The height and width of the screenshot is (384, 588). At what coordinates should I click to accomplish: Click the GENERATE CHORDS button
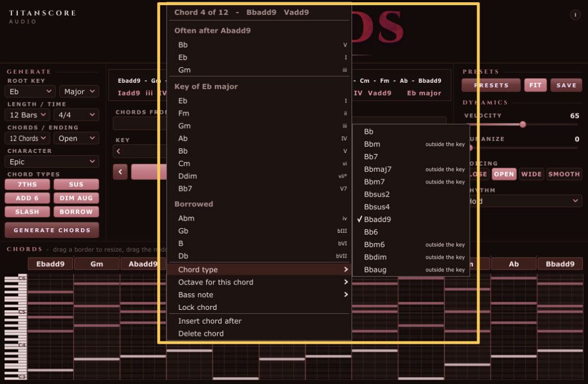point(52,230)
